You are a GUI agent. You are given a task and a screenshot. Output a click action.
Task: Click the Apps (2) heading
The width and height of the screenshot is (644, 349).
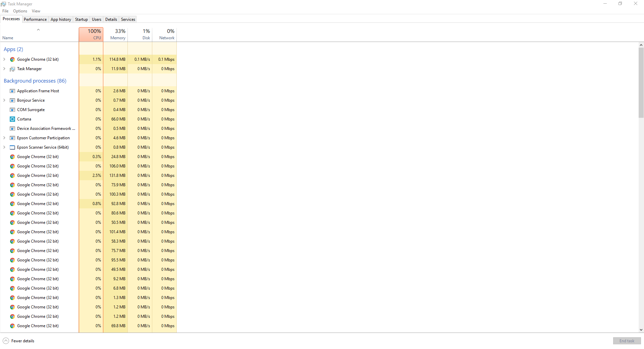(13, 49)
